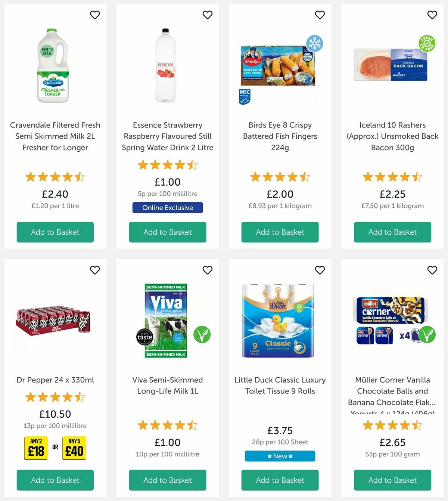Image resolution: width=448 pixels, height=501 pixels.
Task: Favourite the Iceland unsmoked back bacon
Action: tap(432, 15)
